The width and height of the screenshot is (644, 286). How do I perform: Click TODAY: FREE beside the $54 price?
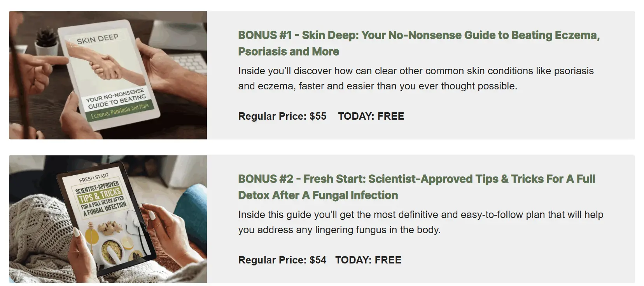click(368, 260)
